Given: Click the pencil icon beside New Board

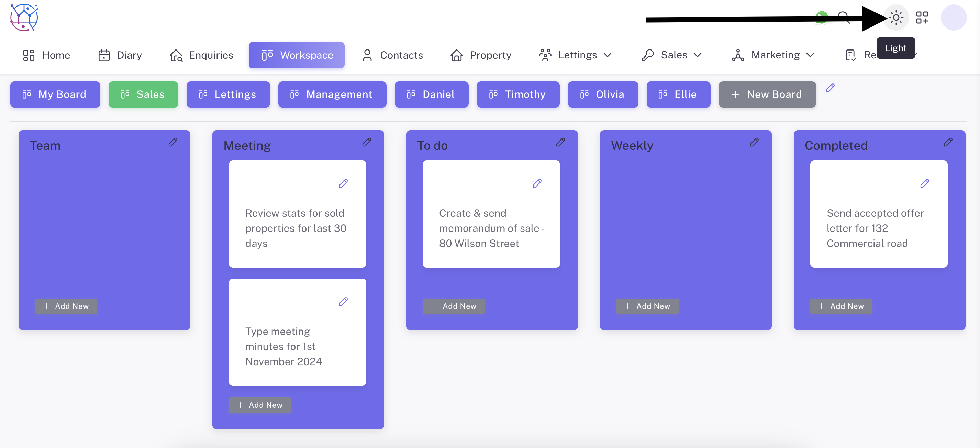Looking at the screenshot, I should click(830, 88).
